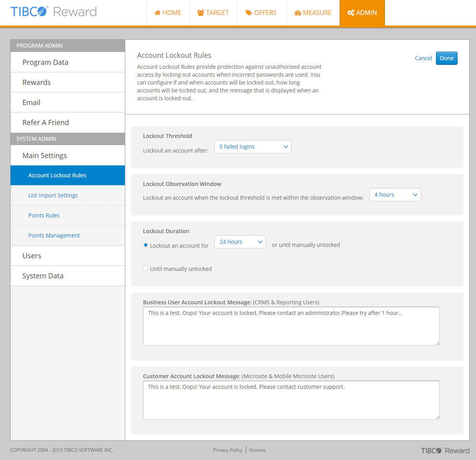Click the Notices footer link
The height and width of the screenshot is (460, 476).
point(258,450)
